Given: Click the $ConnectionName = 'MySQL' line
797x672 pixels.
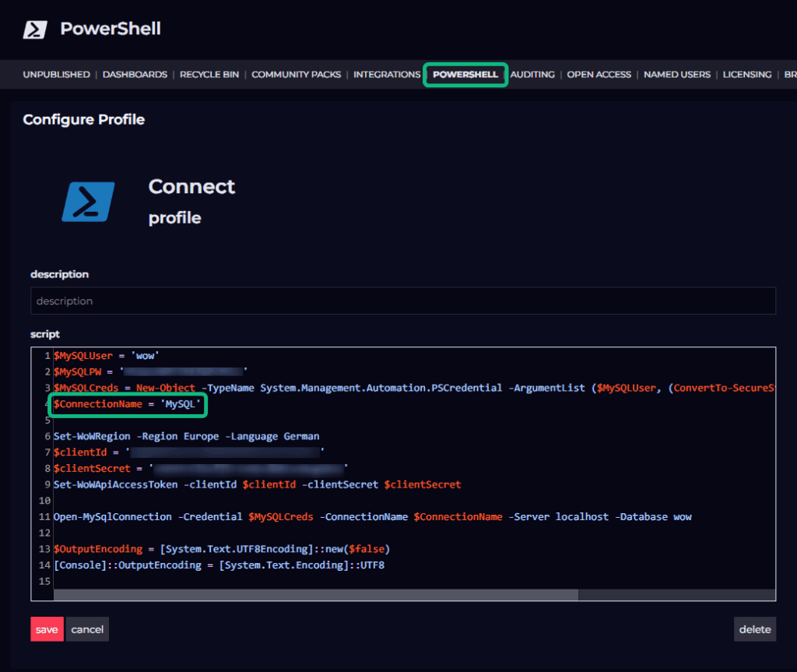Looking at the screenshot, I should click(x=127, y=404).
